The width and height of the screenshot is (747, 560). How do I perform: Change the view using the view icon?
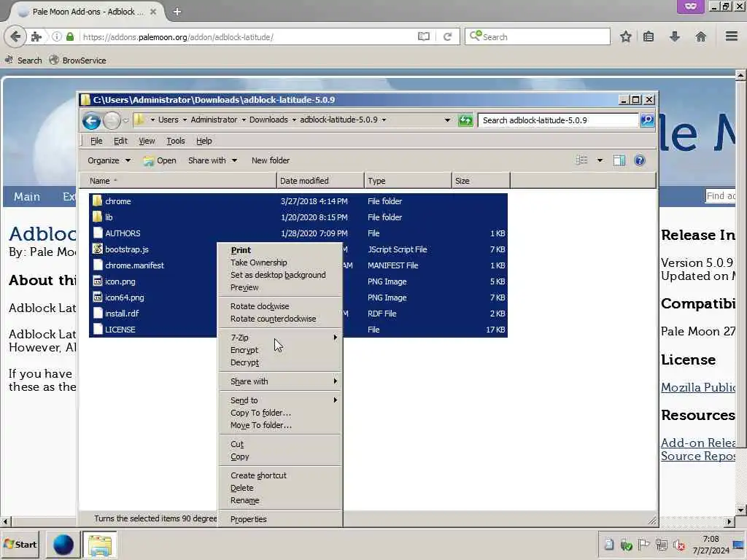pos(581,160)
